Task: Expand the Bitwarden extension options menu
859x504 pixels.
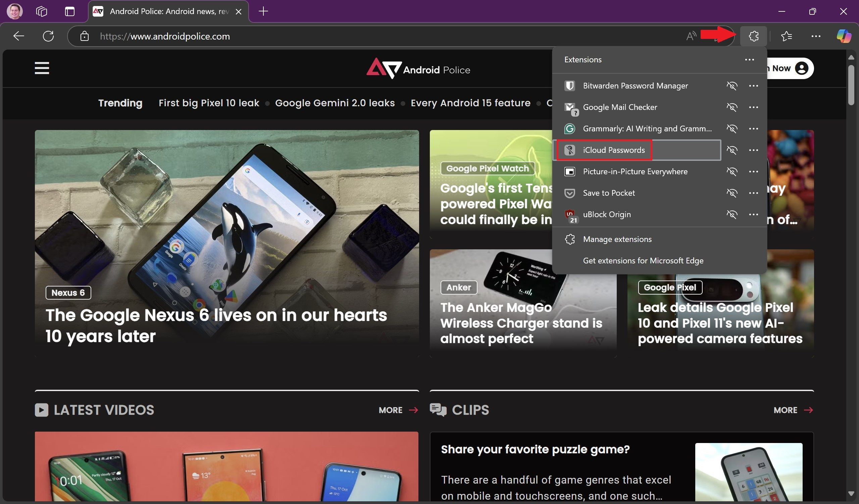Action: coord(753,86)
